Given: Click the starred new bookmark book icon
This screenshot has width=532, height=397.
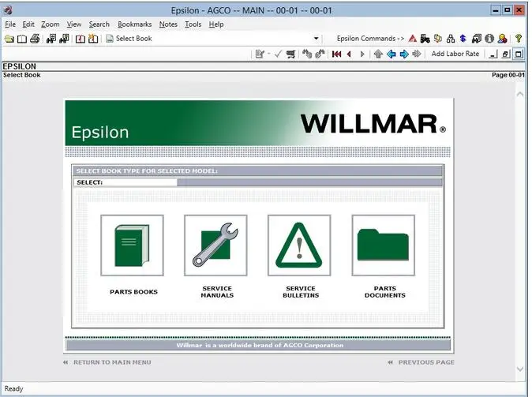Looking at the screenshot, I should pos(93,39).
